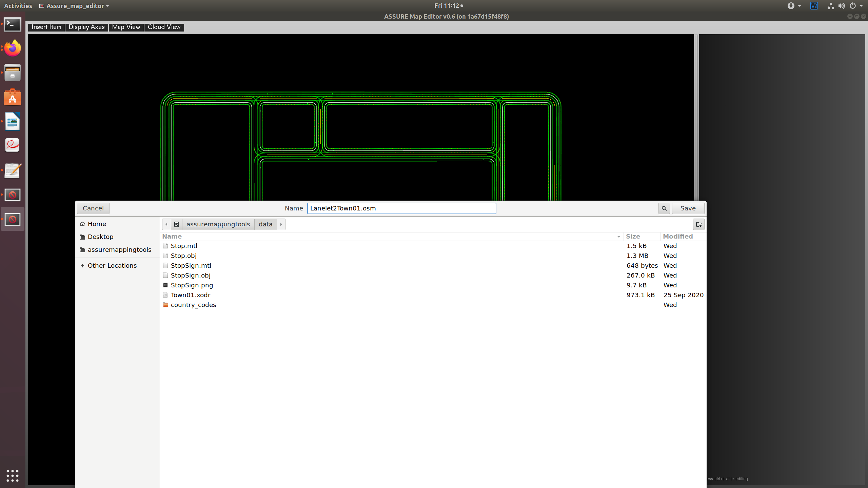Open the terminal from the dock
The width and height of the screenshot is (868, 488).
coord(12,24)
